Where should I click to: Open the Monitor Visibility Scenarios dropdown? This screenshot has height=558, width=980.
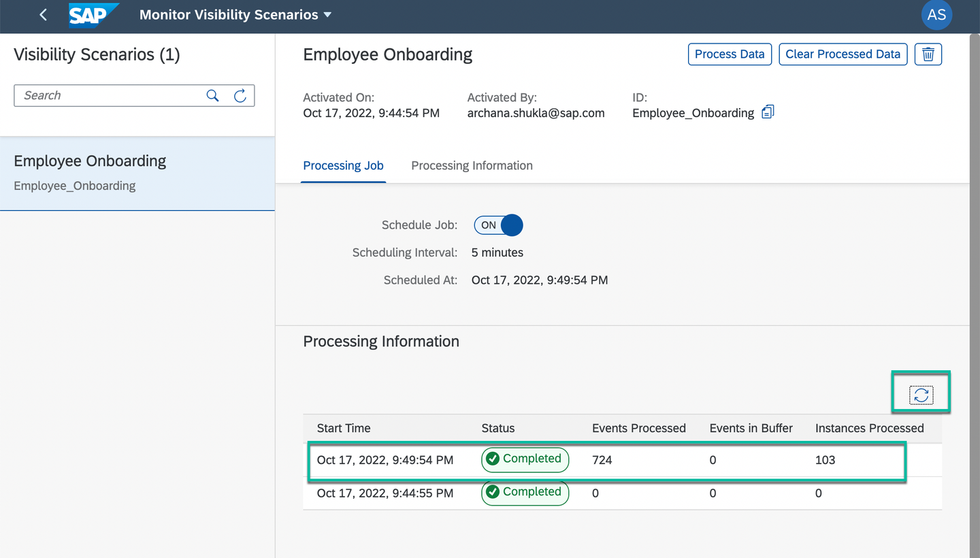[235, 14]
